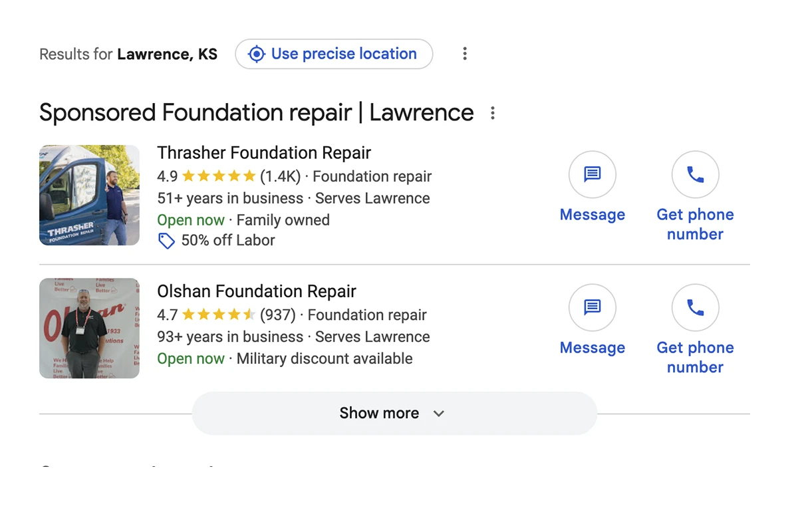Screen dimensions: 798x532
Task: Click the Message label under Thrasher
Action: tap(592, 215)
